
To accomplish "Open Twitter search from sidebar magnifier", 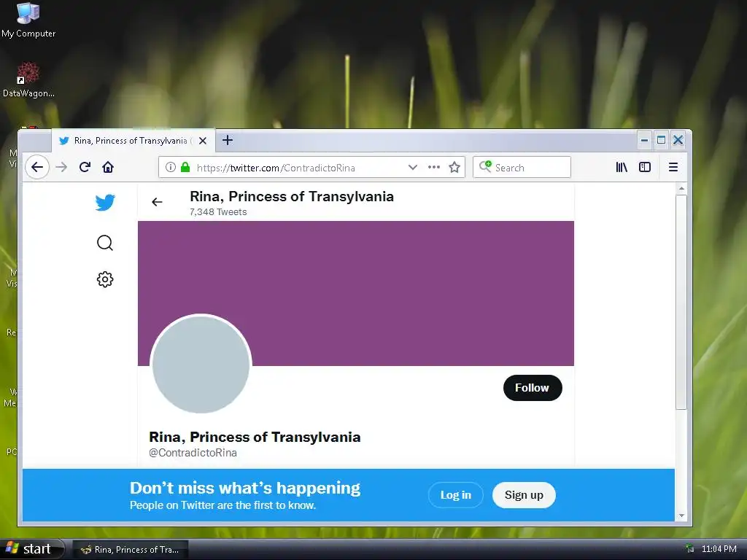I will pos(105,243).
